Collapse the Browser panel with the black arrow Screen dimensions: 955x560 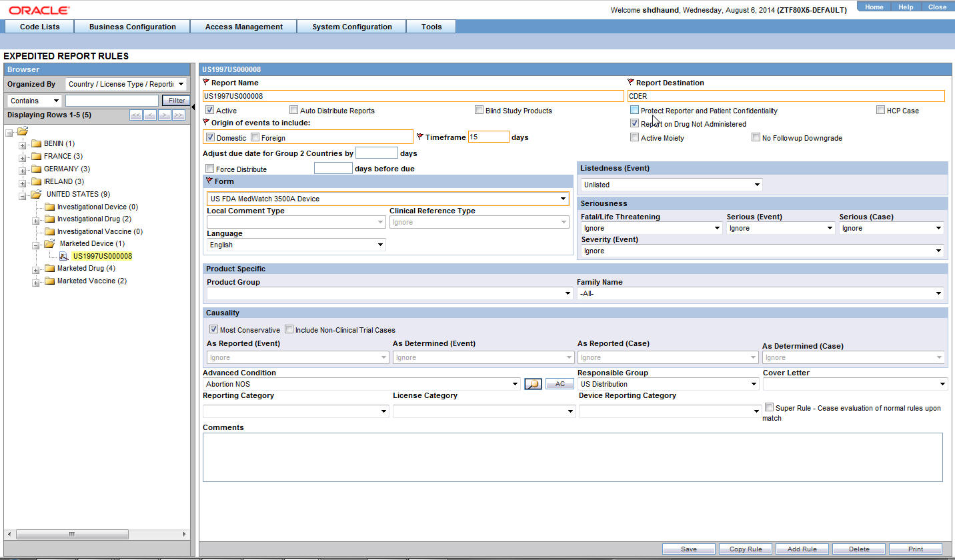coord(194,107)
